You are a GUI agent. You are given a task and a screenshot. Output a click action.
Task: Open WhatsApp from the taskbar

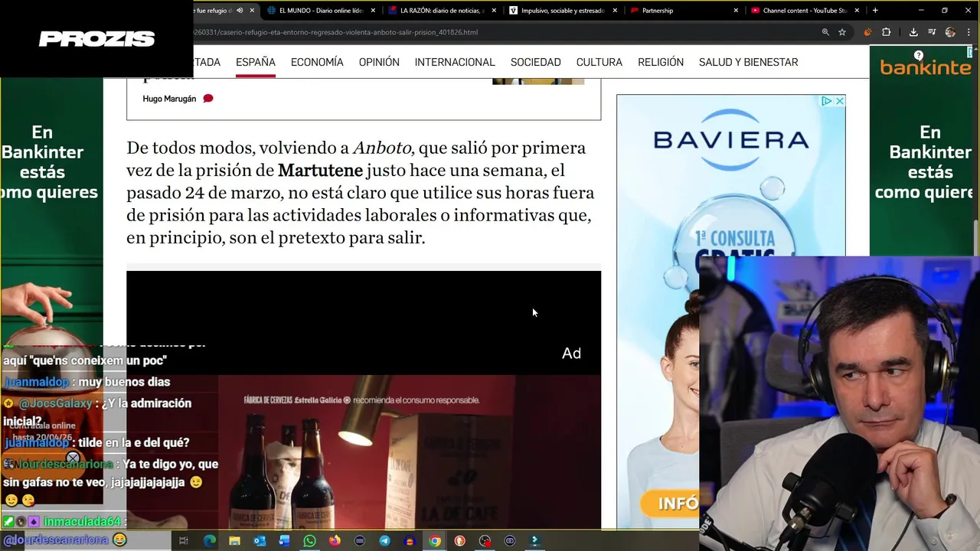309,541
